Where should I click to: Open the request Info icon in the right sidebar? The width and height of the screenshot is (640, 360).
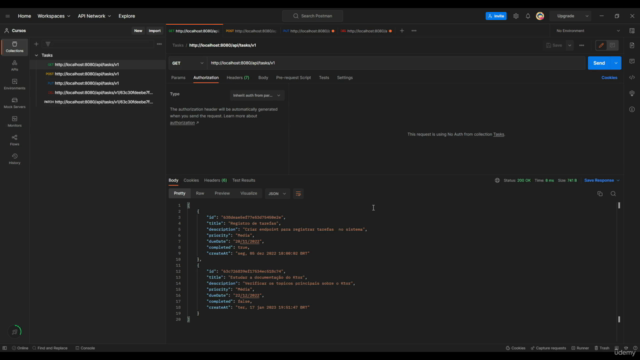pos(632,109)
